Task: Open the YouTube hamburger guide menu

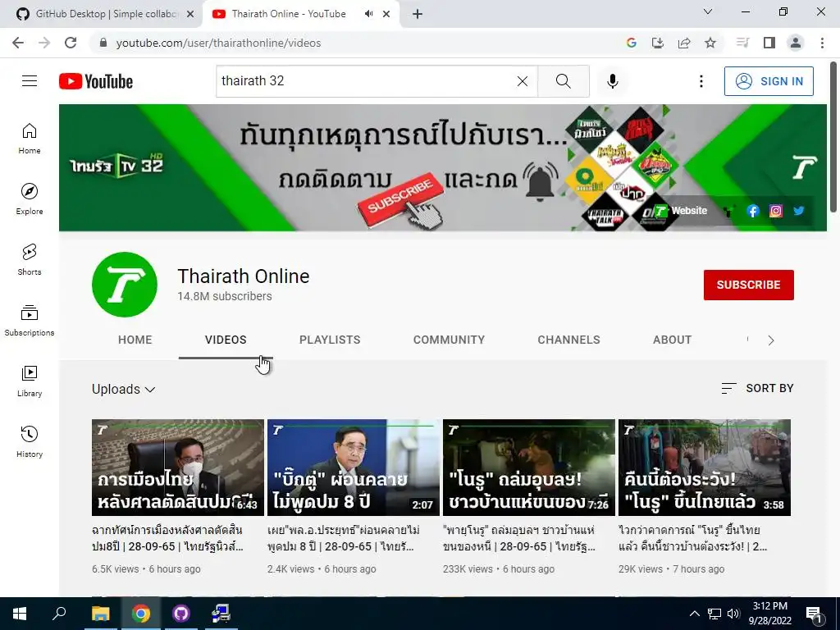Action: 30,81
